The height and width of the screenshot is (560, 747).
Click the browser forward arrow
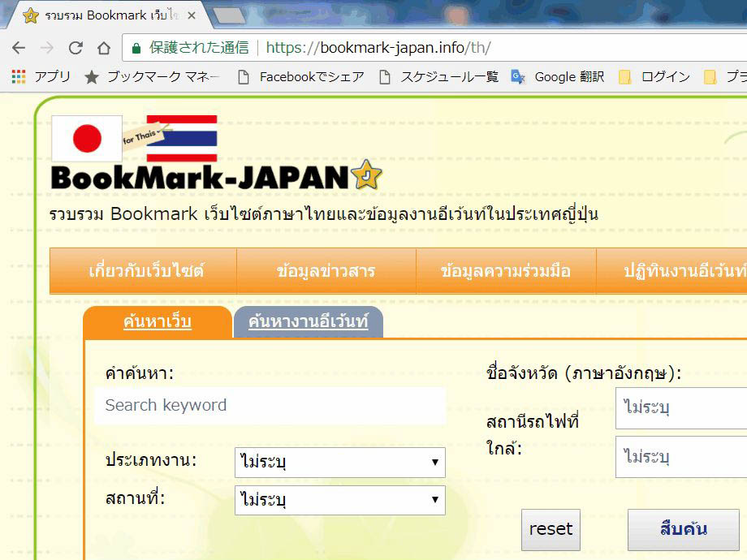click(x=47, y=48)
